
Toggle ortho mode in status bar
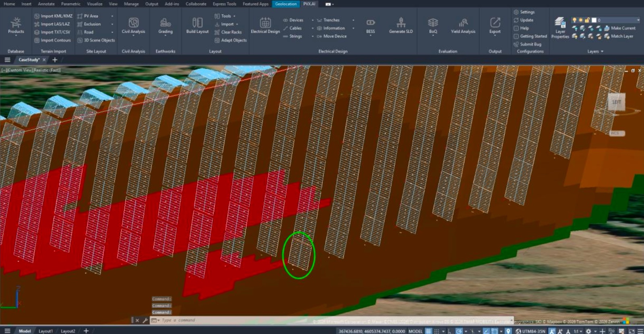click(x=450, y=331)
